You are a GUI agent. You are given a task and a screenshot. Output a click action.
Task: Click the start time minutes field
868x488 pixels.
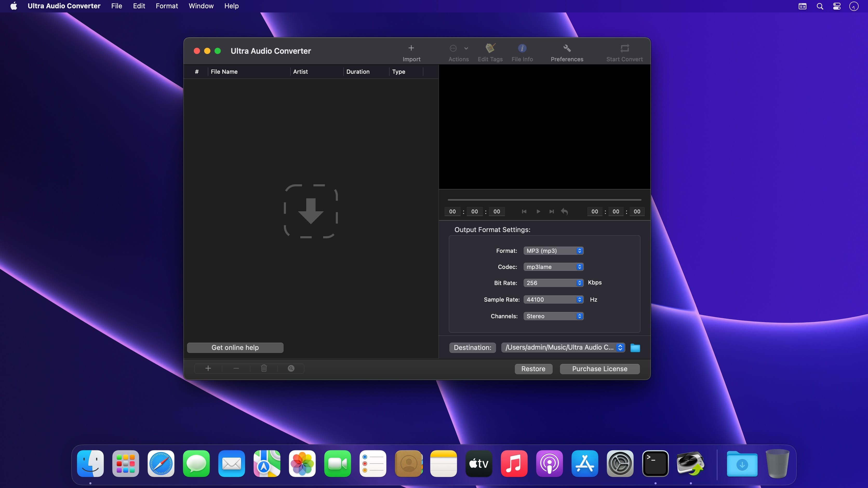tap(475, 212)
